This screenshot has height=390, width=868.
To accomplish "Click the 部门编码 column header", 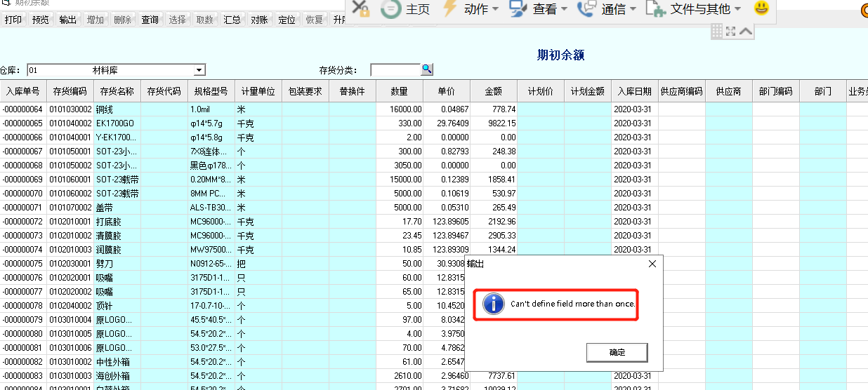I will point(776,91).
